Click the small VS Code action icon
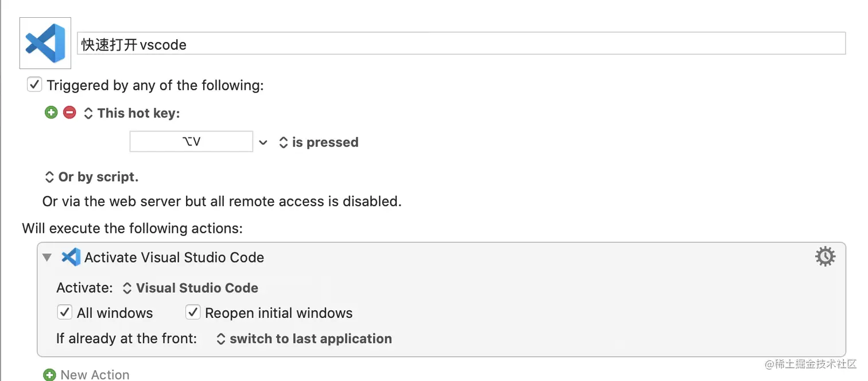The image size is (868, 381). [x=71, y=257]
